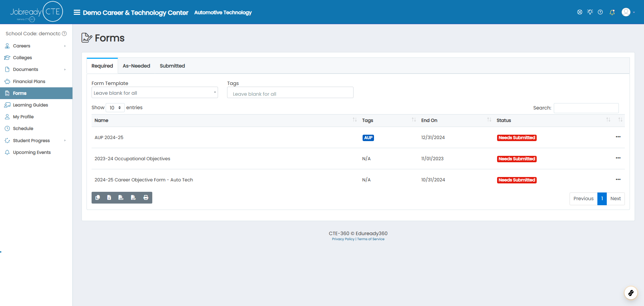Viewport: 644px width, 306px height.
Task: Sort the table by Name column
Action: pos(225,120)
